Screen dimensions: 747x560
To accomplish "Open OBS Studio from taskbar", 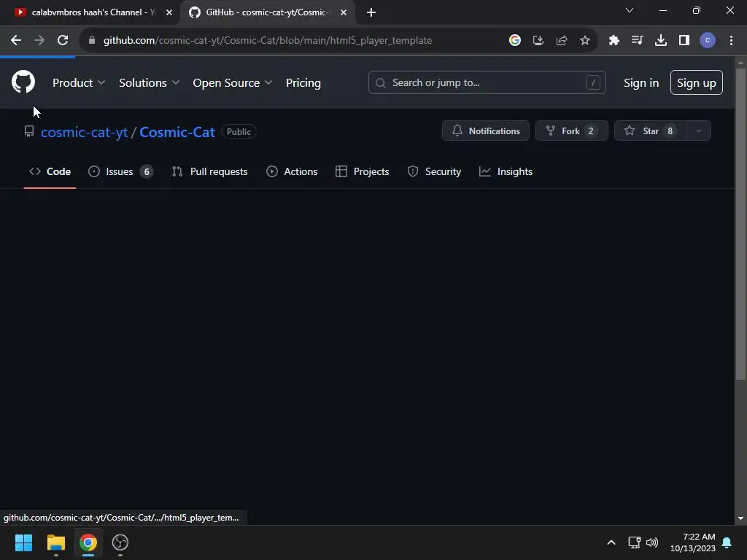I will (x=120, y=542).
